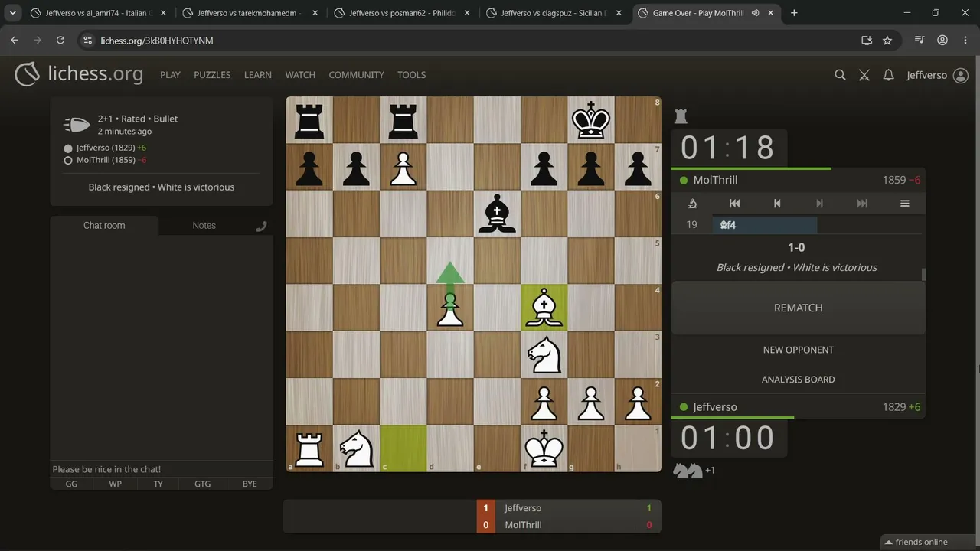Close the Game Over browser tab
Screen dimensions: 980x551
[x=771, y=13]
